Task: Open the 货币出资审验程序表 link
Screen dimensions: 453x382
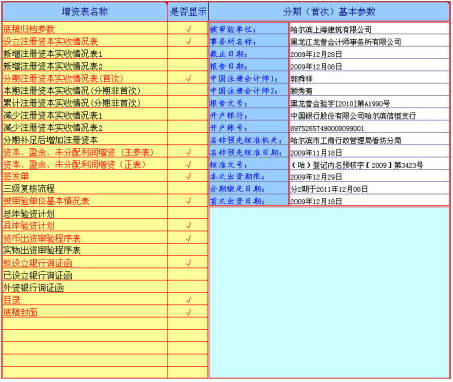Action: tap(42, 238)
